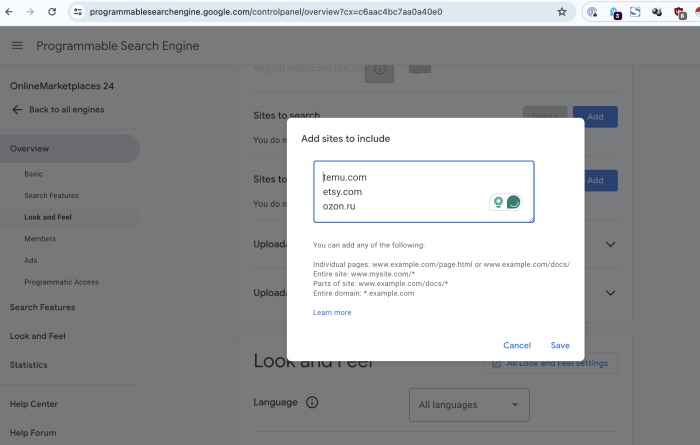The height and width of the screenshot is (445, 700).
Task: Click Delete button for Sites to search
Action: point(545,112)
